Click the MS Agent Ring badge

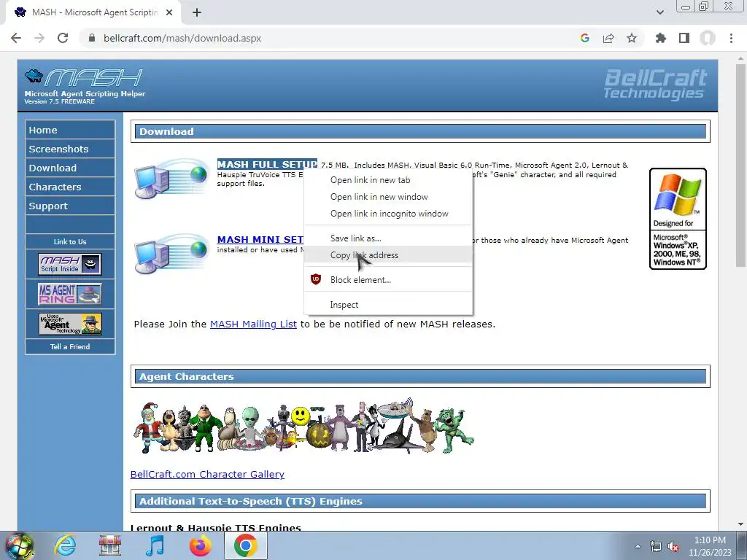[x=69, y=294]
